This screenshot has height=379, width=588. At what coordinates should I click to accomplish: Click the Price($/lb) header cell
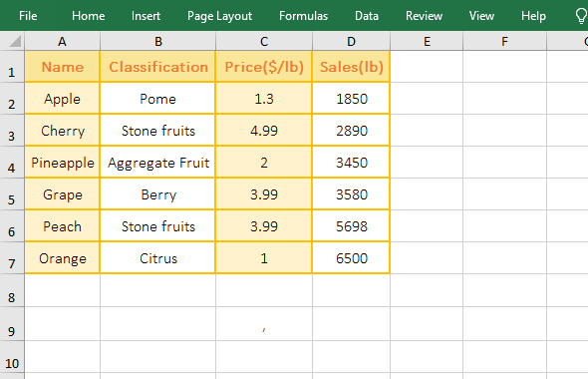coord(264,67)
